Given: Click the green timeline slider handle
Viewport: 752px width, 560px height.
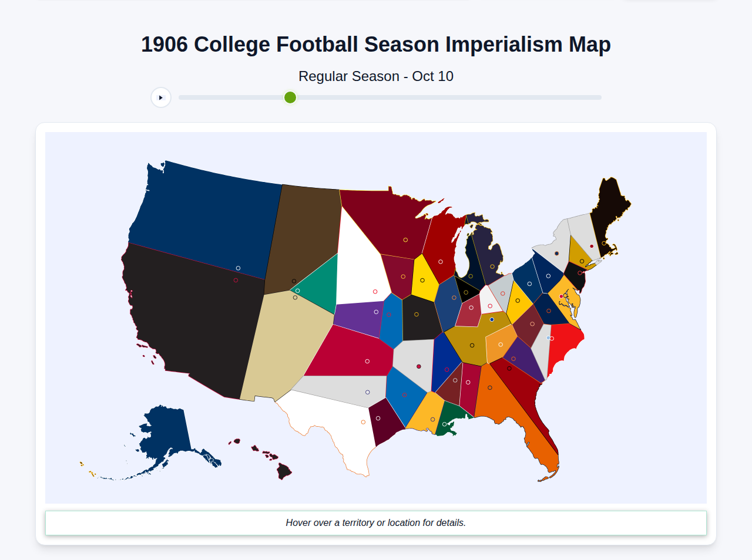Looking at the screenshot, I should 290,97.
